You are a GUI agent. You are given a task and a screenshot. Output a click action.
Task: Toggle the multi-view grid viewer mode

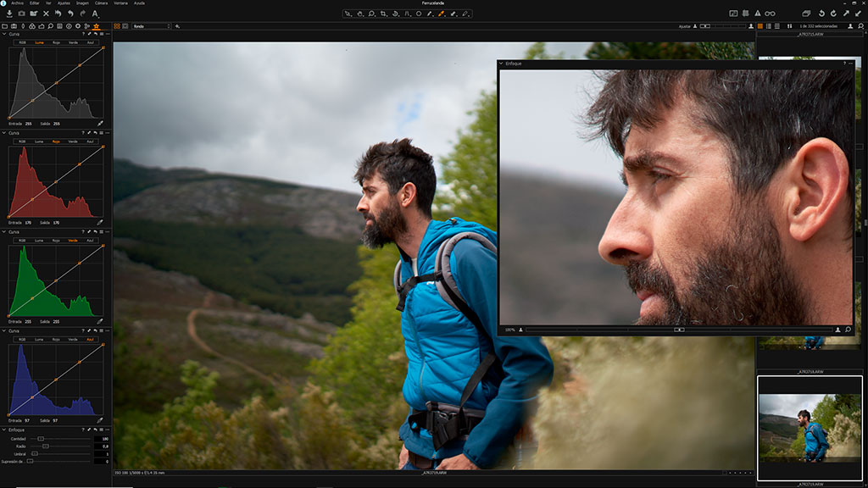pyautogui.click(x=117, y=26)
